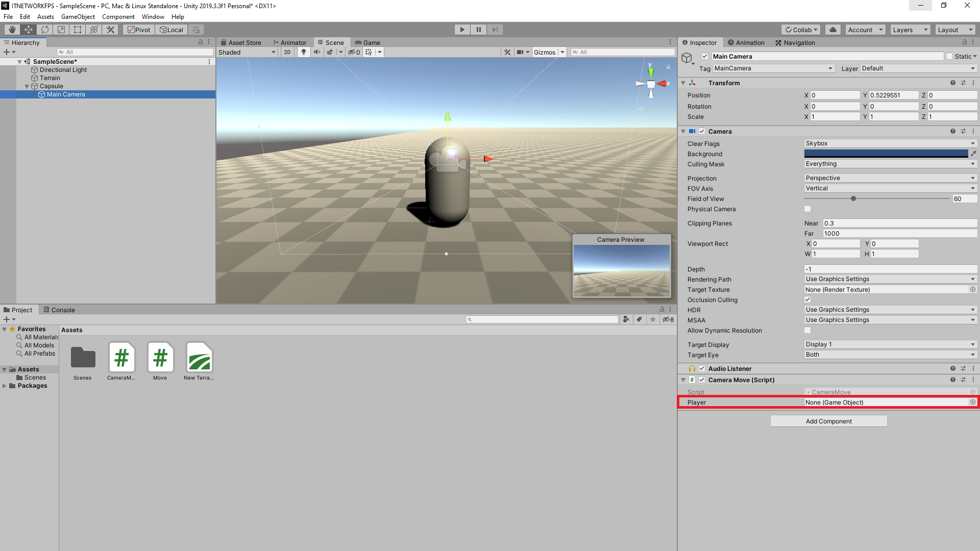Image resolution: width=980 pixels, height=551 pixels.
Task: Disable Occlusion Culling on the Camera
Action: click(x=807, y=299)
